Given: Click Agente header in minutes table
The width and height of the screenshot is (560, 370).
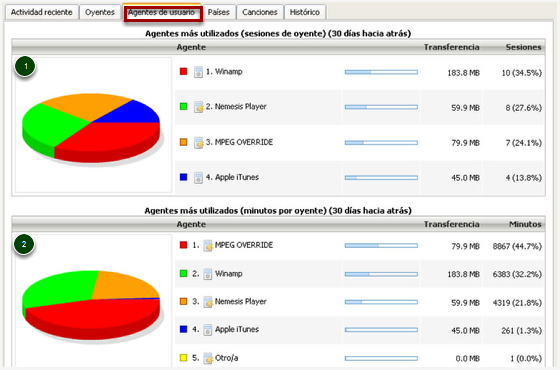Looking at the screenshot, I should 191,224.
